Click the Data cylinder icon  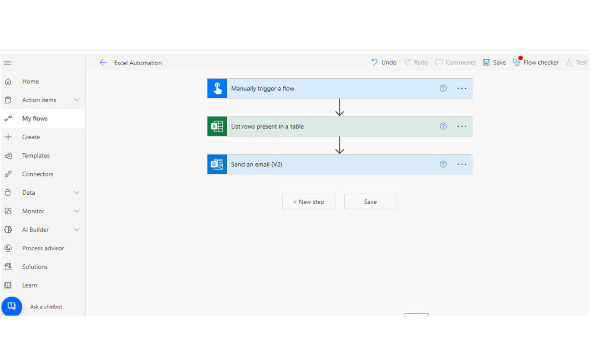pyautogui.click(x=8, y=192)
